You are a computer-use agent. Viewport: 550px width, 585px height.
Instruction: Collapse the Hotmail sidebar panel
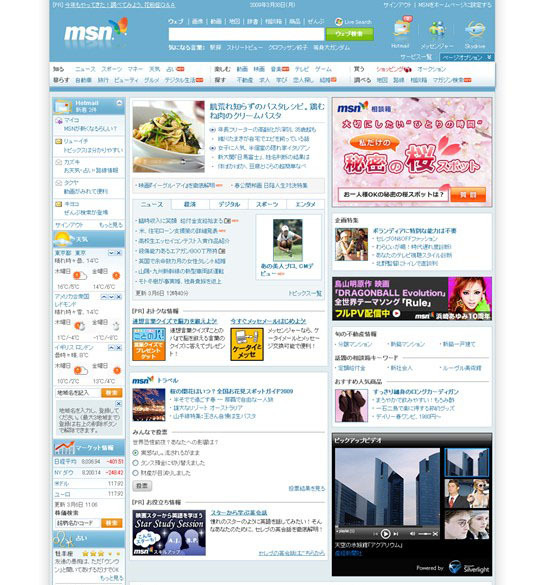(119, 103)
